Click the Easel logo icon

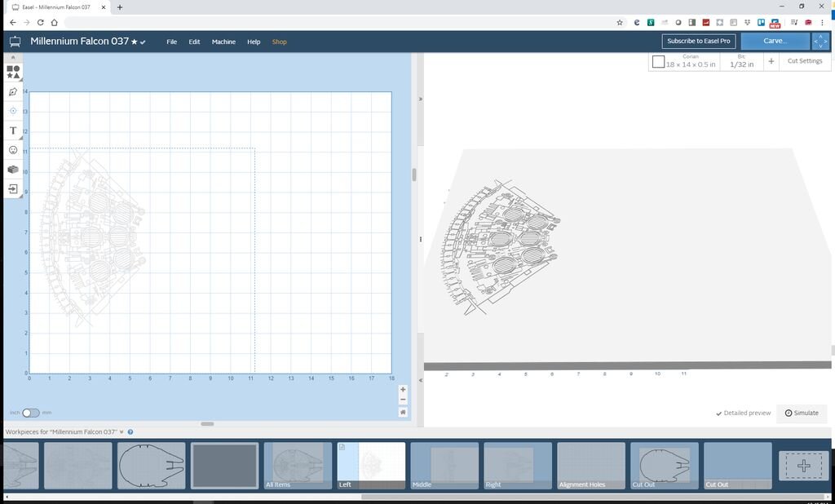click(x=15, y=42)
